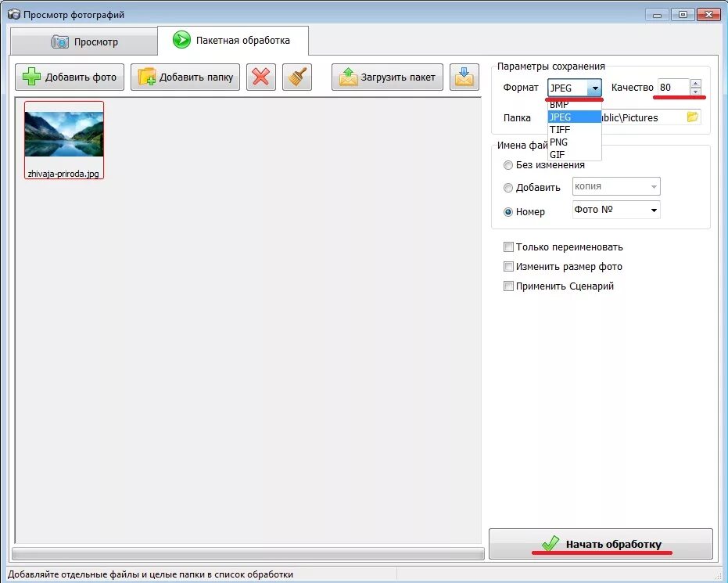
Task: Enable Изменить размер фото checkbox
Action: [508, 266]
